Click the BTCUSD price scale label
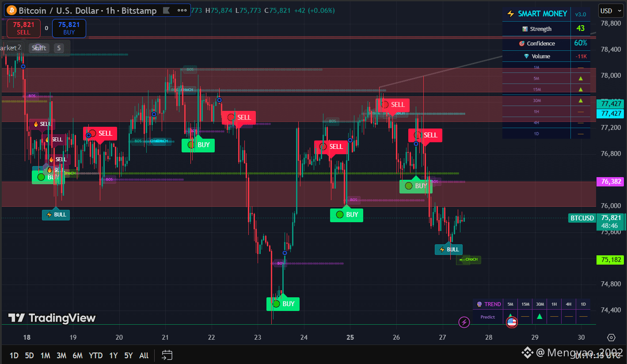This screenshot has height=364, width=627. click(582, 218)
